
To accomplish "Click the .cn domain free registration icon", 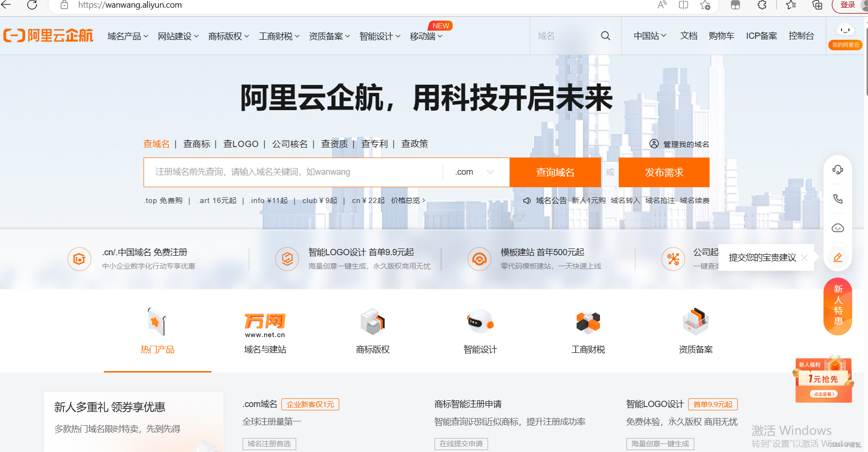I will tap(79, 259).
